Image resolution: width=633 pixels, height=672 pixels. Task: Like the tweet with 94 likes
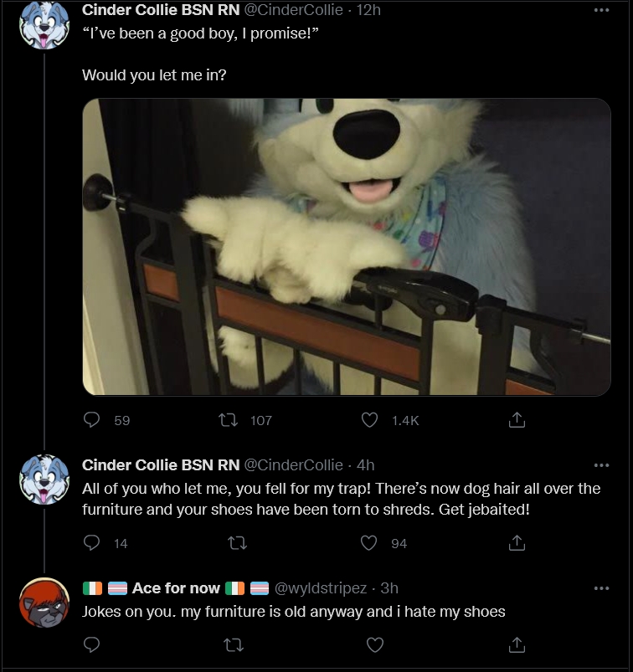coord(368,543)
